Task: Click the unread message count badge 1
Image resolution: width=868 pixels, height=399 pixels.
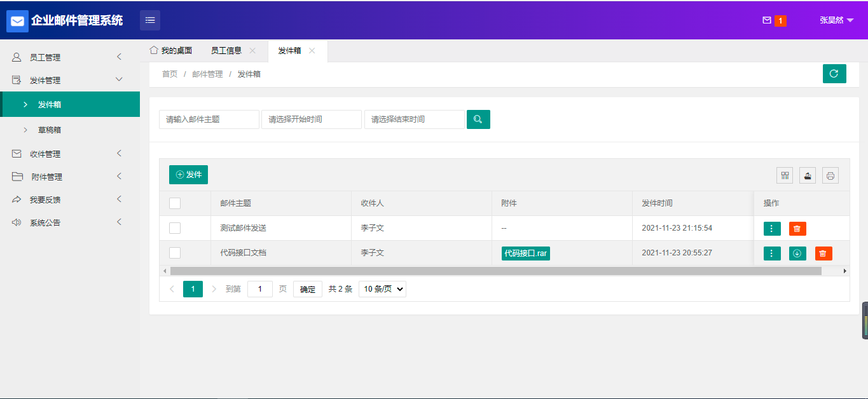Action: [x=780, y=20]
